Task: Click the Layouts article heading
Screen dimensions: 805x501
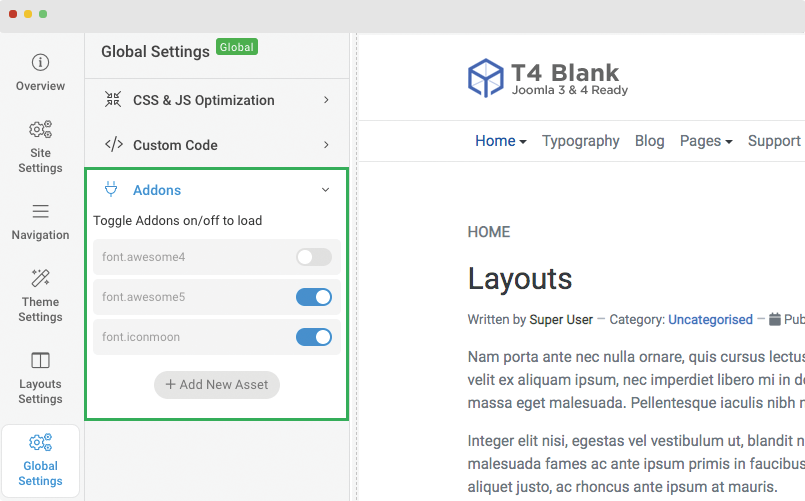Action: [520, 279]
